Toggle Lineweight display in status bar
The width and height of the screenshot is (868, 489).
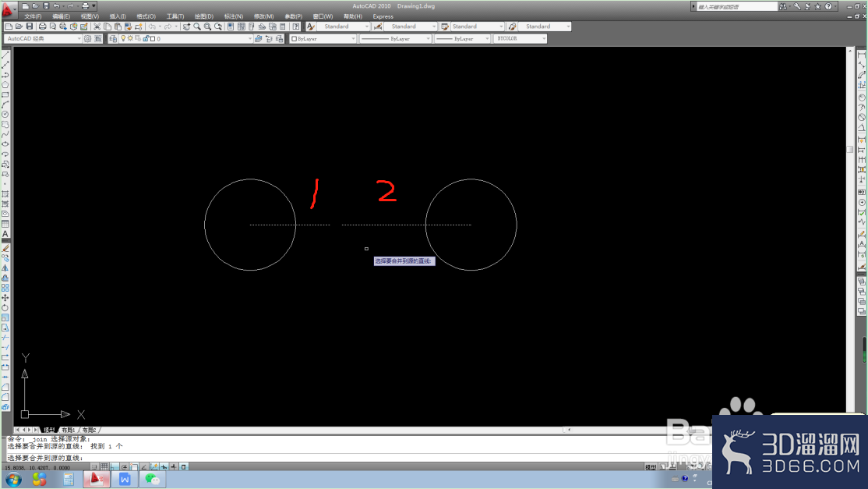pos(174,467)
